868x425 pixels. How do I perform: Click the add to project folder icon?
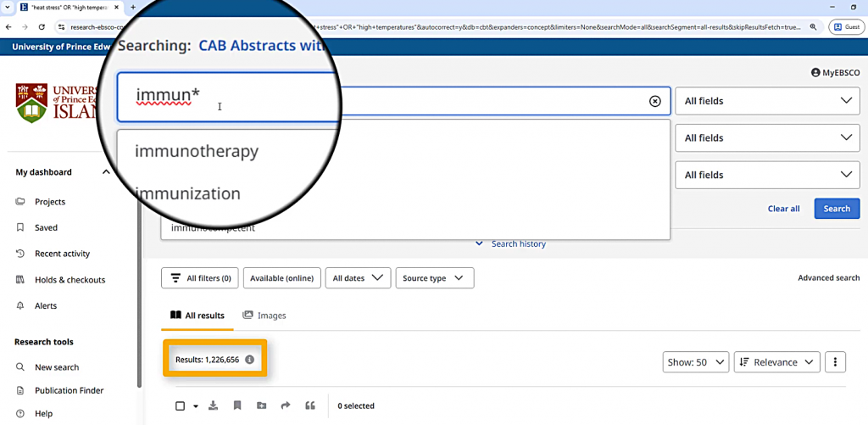pyautogui.click(x=261, y=405)
